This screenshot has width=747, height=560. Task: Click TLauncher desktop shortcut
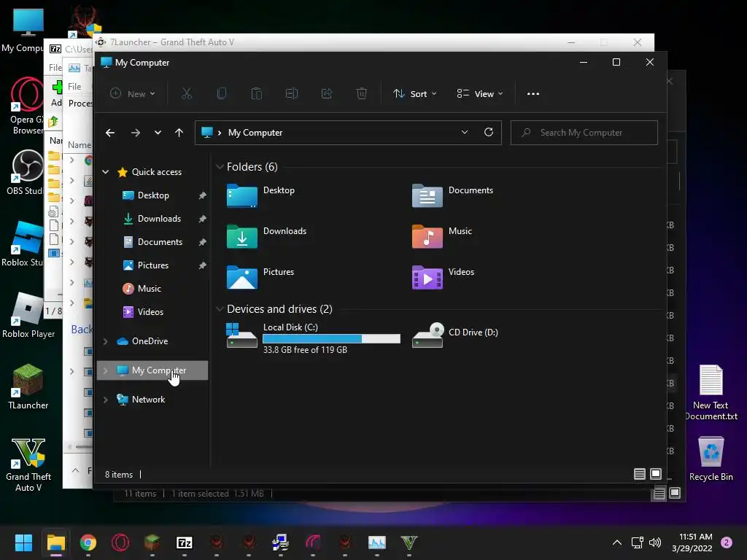28,386
